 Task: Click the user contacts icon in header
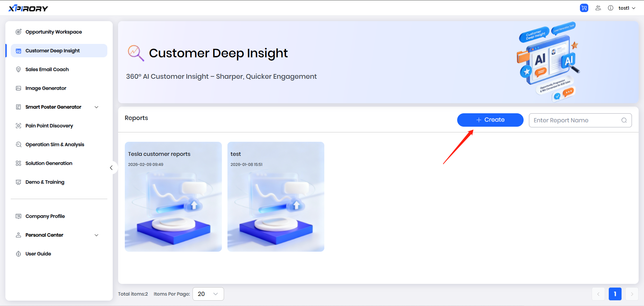point(598,8)
